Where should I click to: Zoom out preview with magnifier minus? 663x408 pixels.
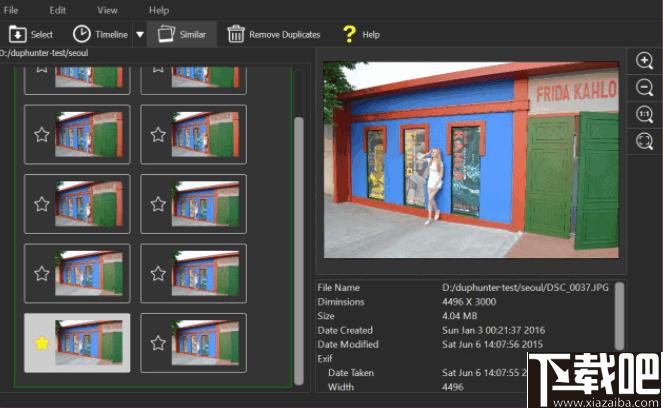coord(644,88)
